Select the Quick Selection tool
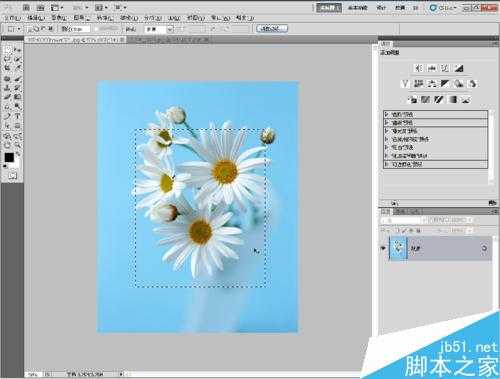500x379 pixels. 18,59
